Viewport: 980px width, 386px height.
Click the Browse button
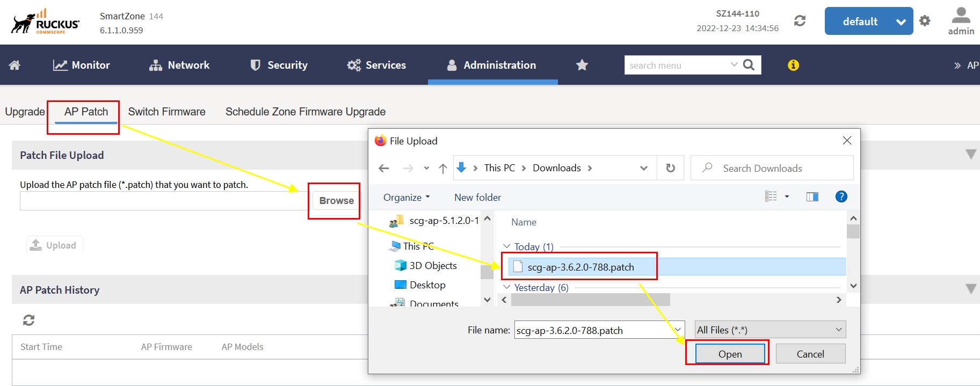[x=337, y=201]
